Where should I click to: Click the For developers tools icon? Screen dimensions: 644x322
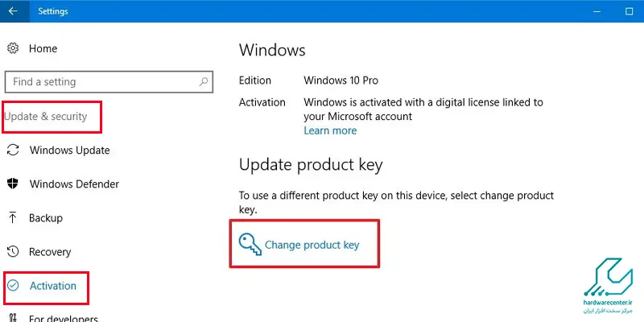pos(13,318)
